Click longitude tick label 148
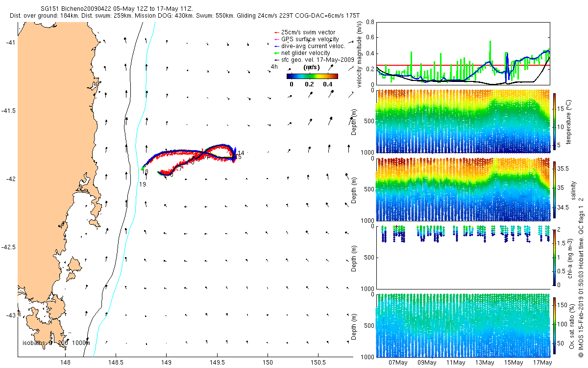This screenshot has height=368, width=588. (65, 363)
